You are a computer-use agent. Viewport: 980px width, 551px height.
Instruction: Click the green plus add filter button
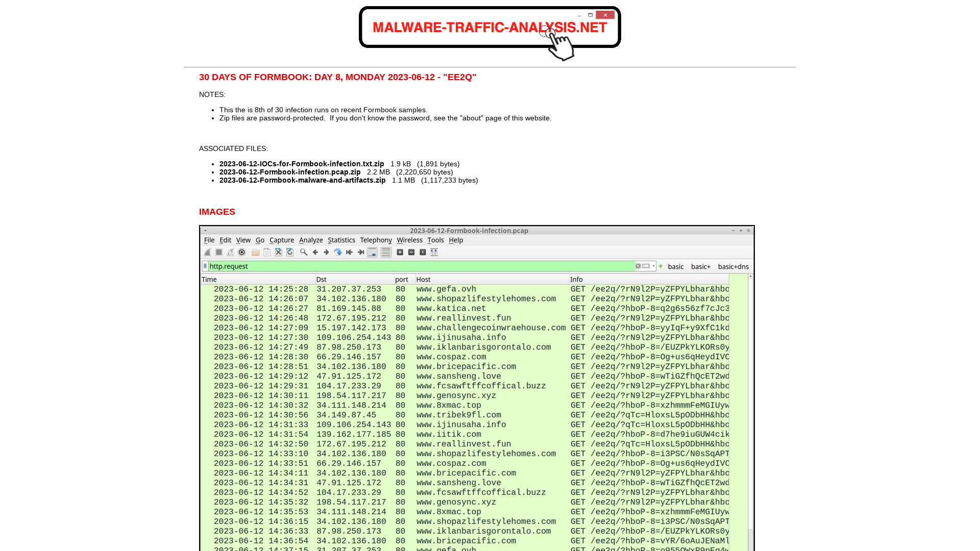[x=660, y=266]
